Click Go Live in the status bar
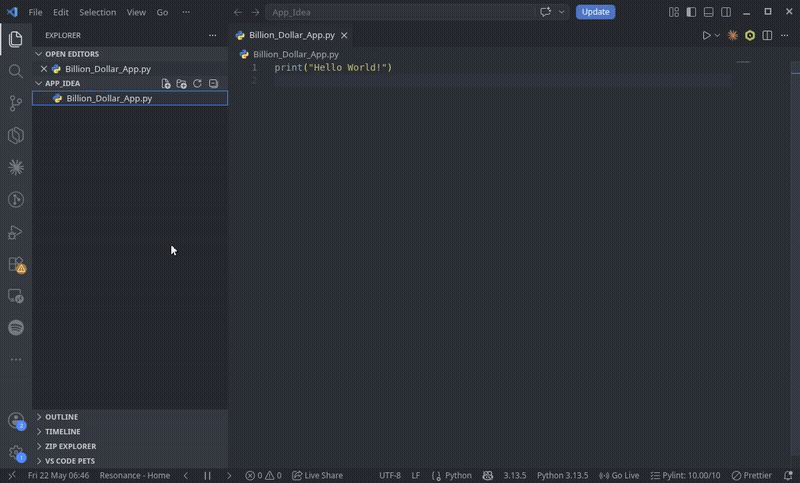 (x=619, y=475)
